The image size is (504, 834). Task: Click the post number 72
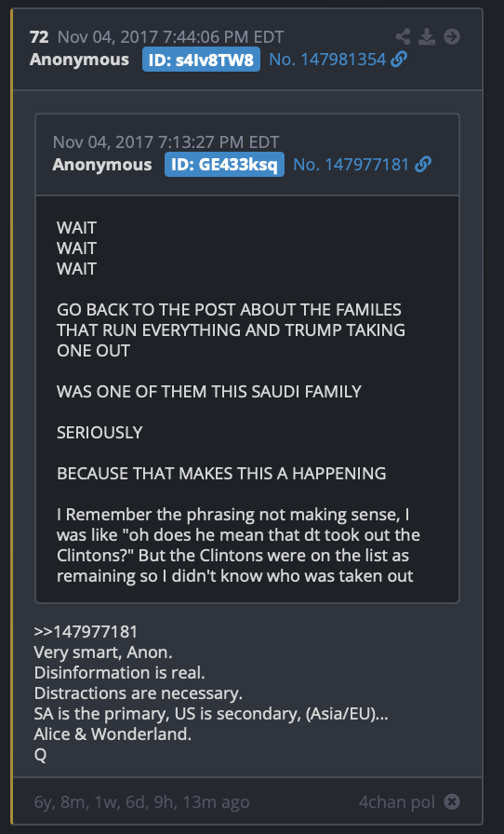point(39,36)
